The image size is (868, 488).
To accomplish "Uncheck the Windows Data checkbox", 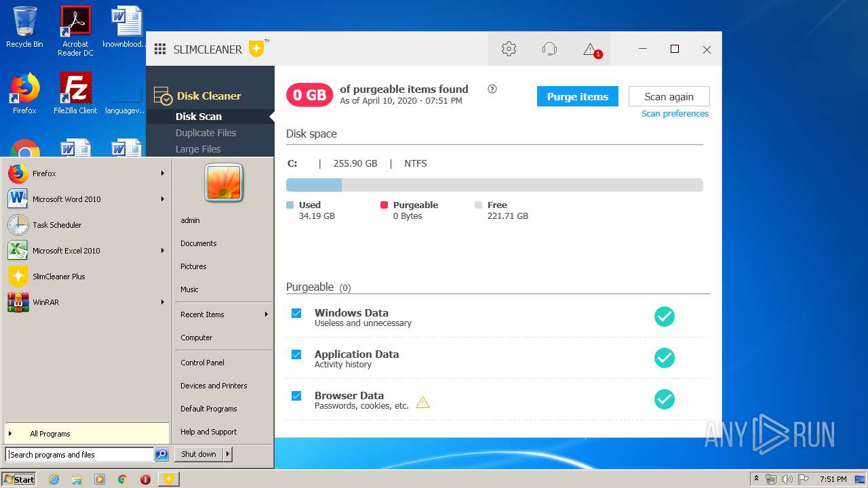I will 296,313.
